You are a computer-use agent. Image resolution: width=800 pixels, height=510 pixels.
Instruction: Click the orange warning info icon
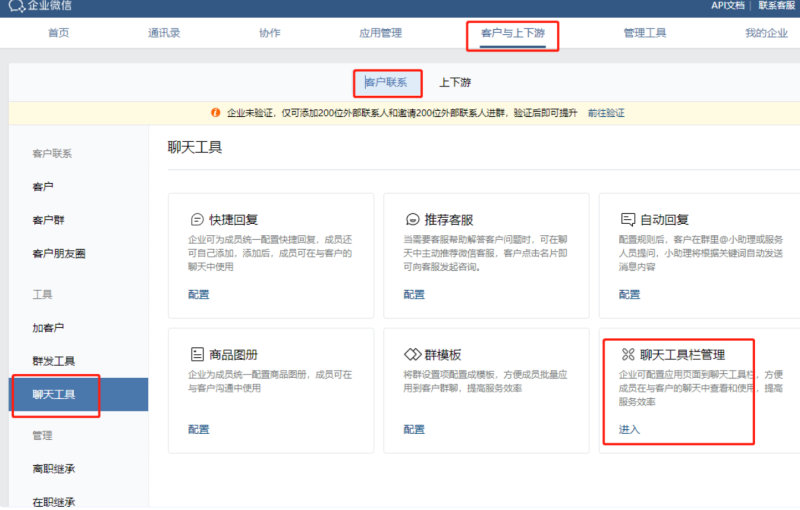(x=216, y=112)
